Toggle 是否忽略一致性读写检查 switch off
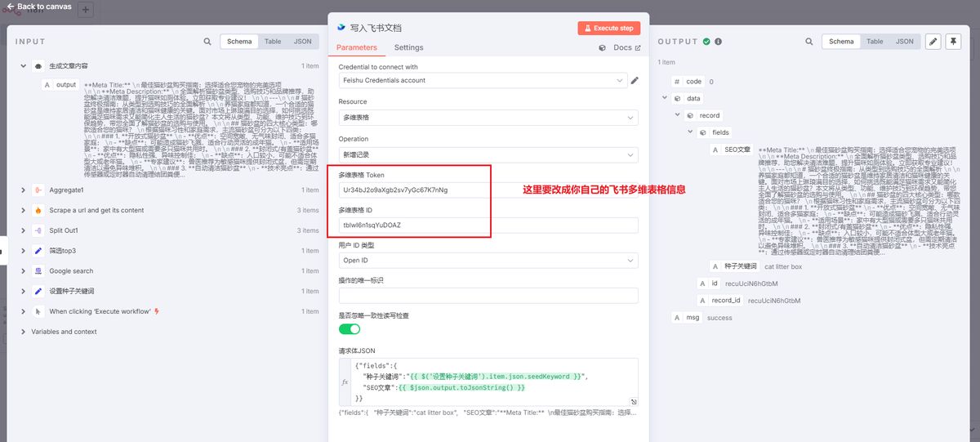 (350, 328)
